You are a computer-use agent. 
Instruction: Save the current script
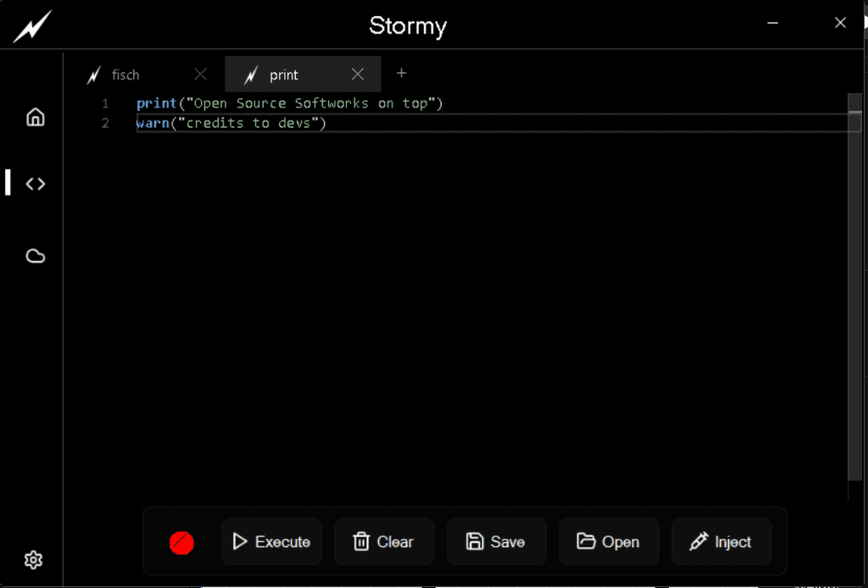pyautogui.click(x=497, y=542)
